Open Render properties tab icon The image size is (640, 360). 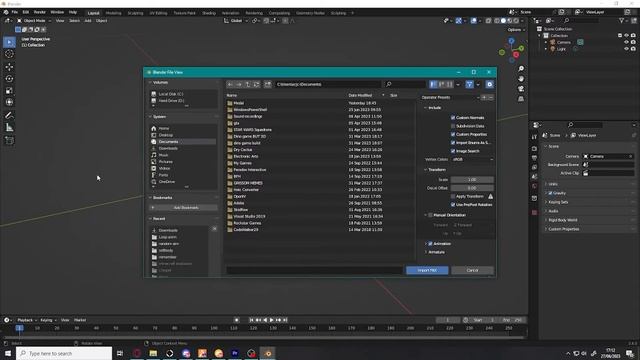(x=534, y=149)
